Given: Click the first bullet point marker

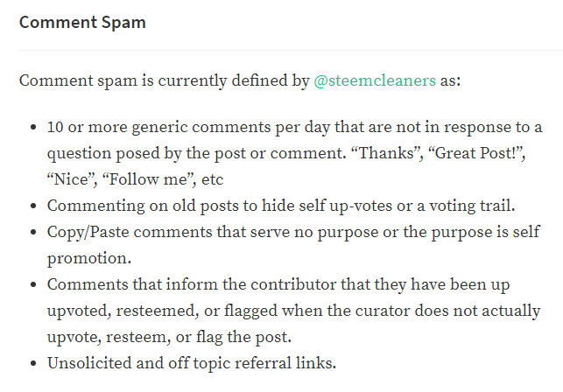Looking at the screenshot, I should [33, 127].
